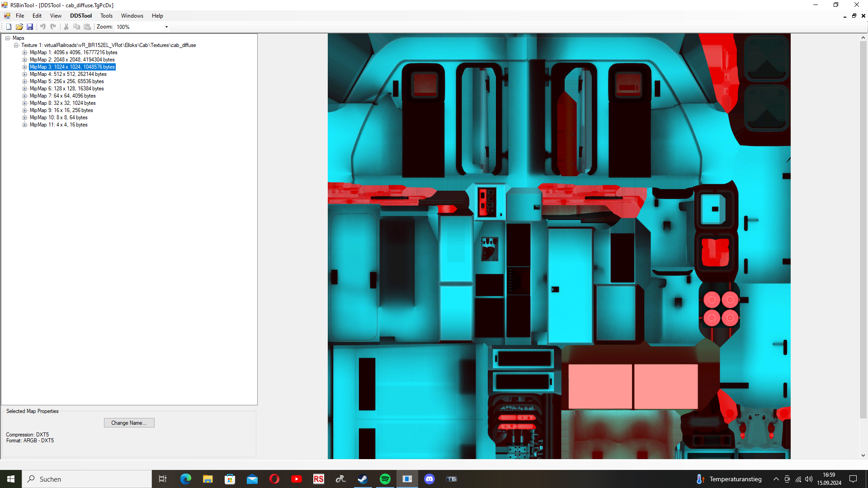Collapse the Texture 1 tree node
This screenshot has height=488, width=868.
(x=16, y=45)
